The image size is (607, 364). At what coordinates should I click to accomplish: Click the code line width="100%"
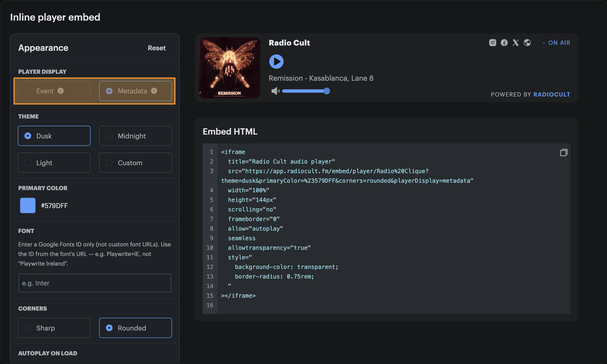point(249,190)
